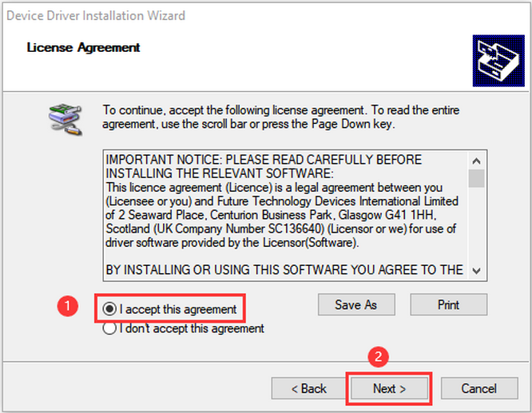Click the license text scroll down arrow
Screen dimensions: 532x413
pos(476,271)
